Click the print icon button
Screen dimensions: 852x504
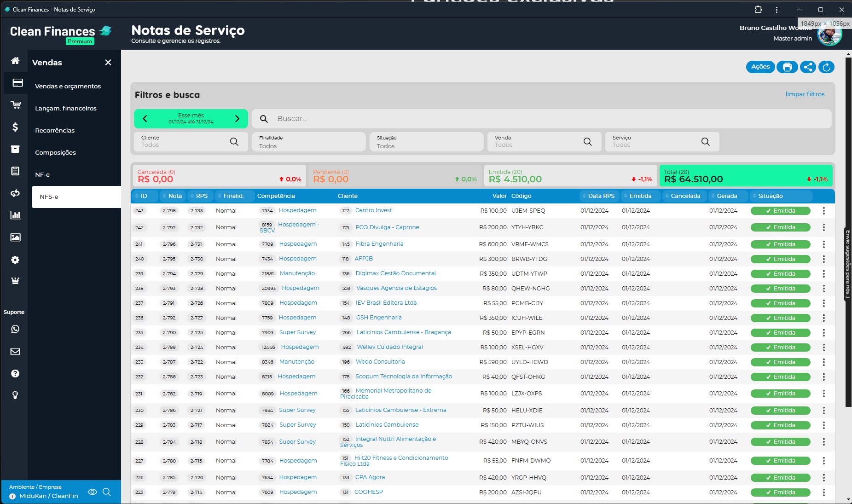click(787, 67)
